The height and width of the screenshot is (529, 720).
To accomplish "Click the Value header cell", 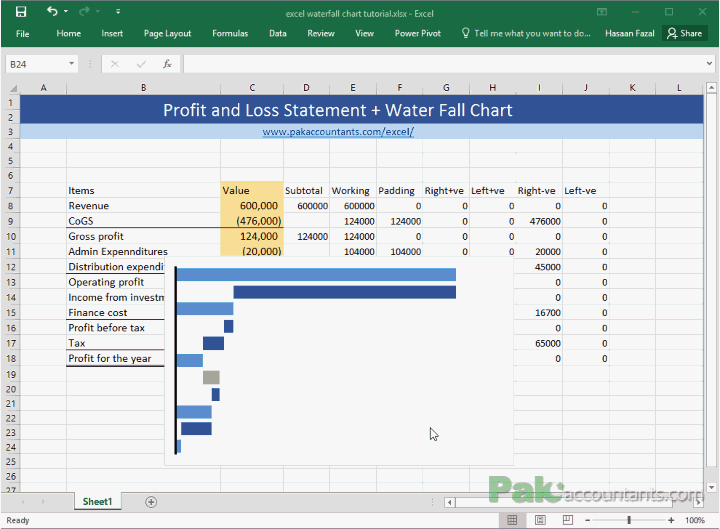I will click(252, 191).
